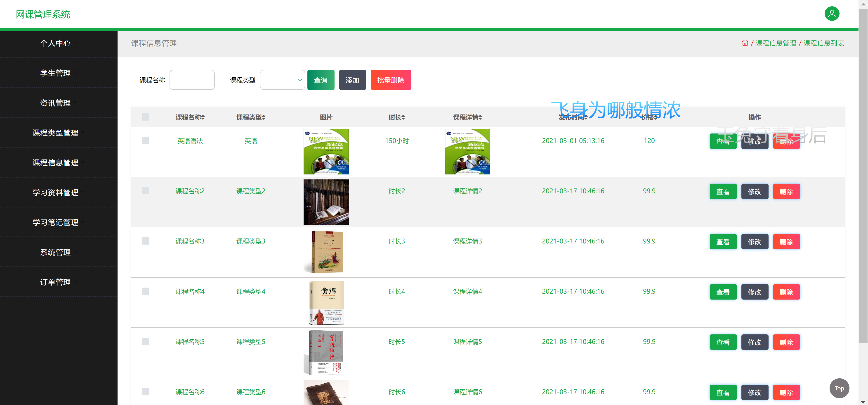Open the 课程类型 dropdown filter

point(282,80)
